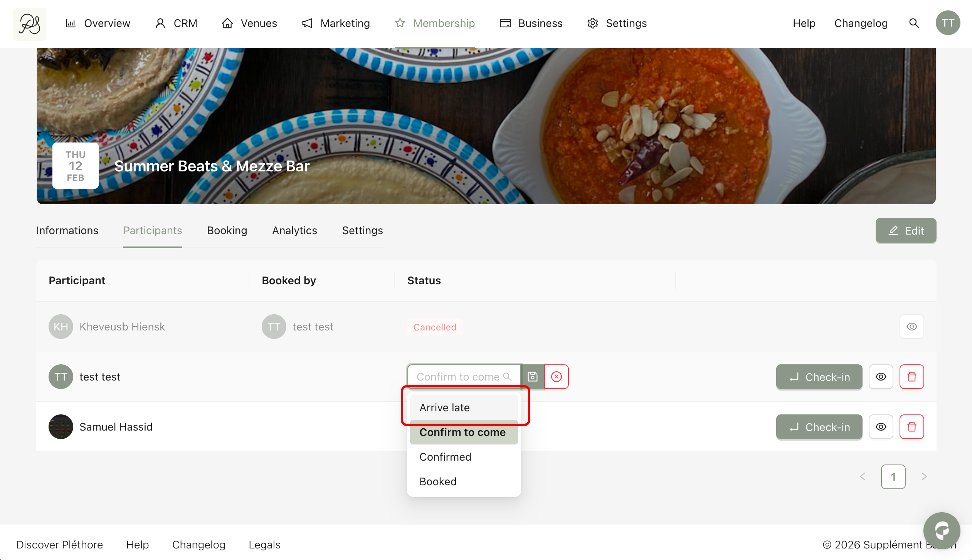The height and width of the screenshot is (560, 972).
Task: Open TT user avatar menu
Action: point(948,23)
